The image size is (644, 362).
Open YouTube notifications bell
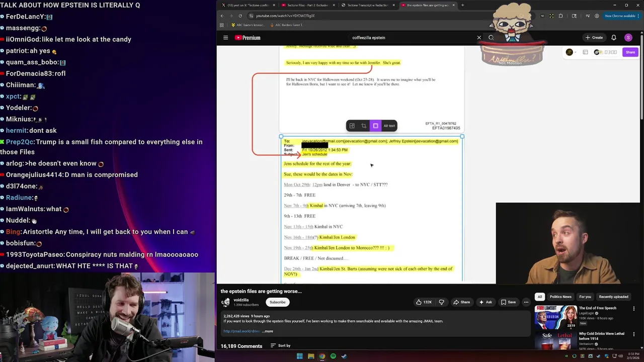coord(614,38)
